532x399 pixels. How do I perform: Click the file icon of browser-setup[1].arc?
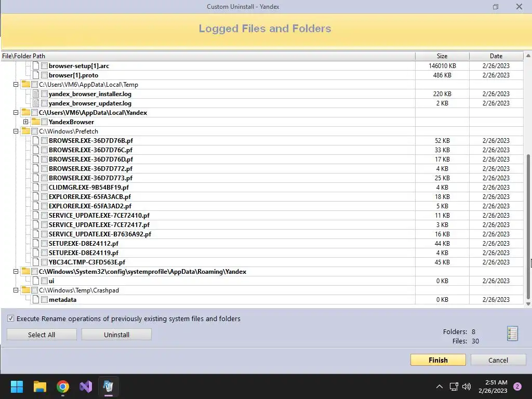(x=36, y=66)
